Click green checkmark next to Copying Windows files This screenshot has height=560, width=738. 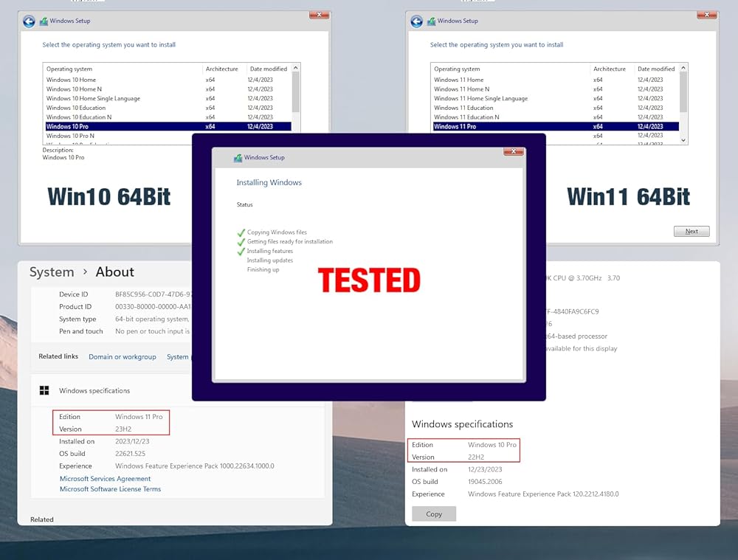point(241,232)
